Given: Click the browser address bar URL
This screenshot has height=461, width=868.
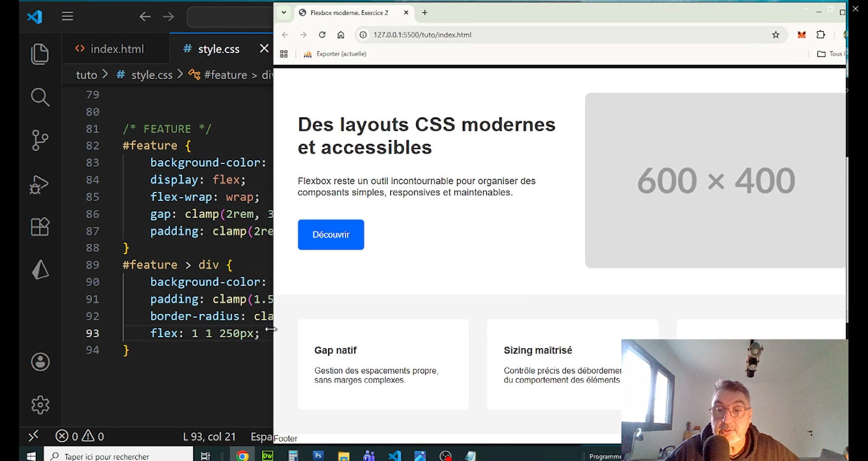Looking at the screenshot, I should [x=422, y=35].
